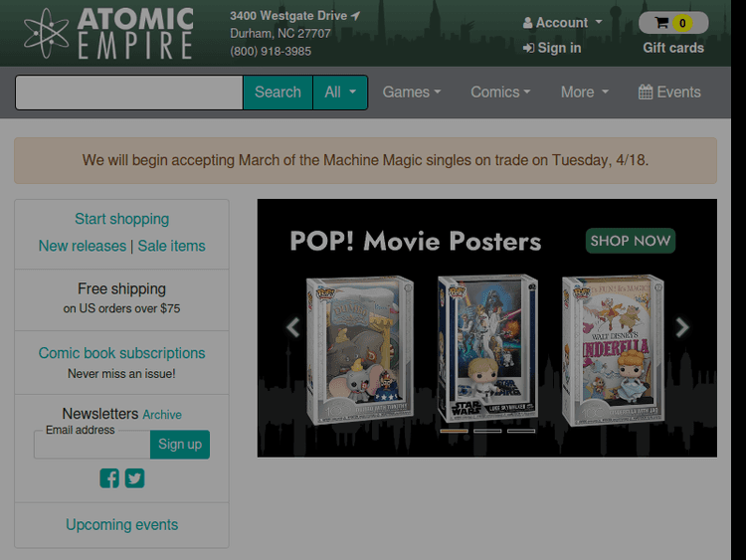Viewport: 746px width, 560px height.
Task: Open the Twitter page icon
Action: click(134, 478)
